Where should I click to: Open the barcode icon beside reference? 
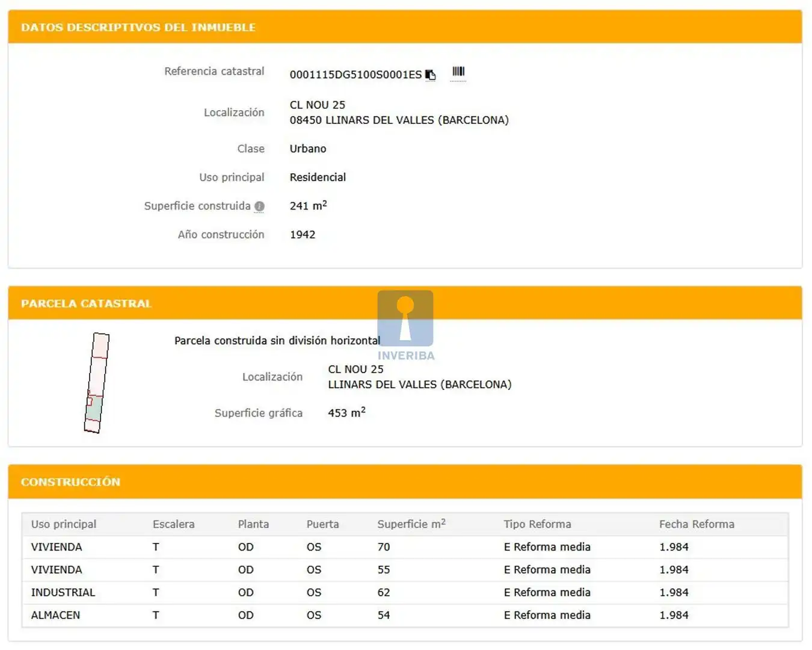point(458,72)
